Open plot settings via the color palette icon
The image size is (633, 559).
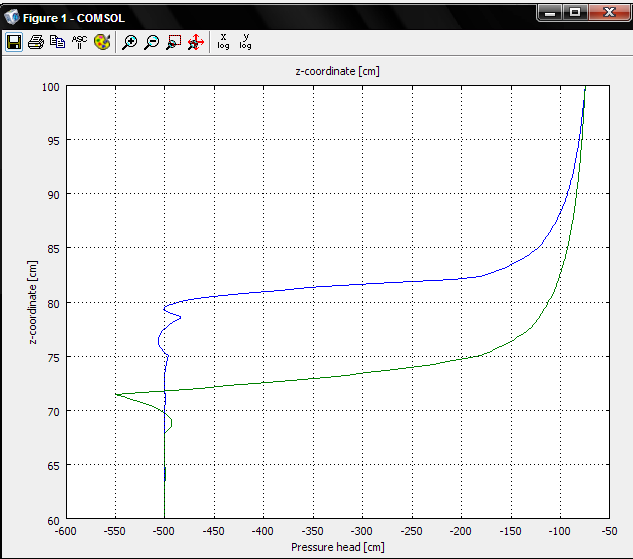pos(101,42)
